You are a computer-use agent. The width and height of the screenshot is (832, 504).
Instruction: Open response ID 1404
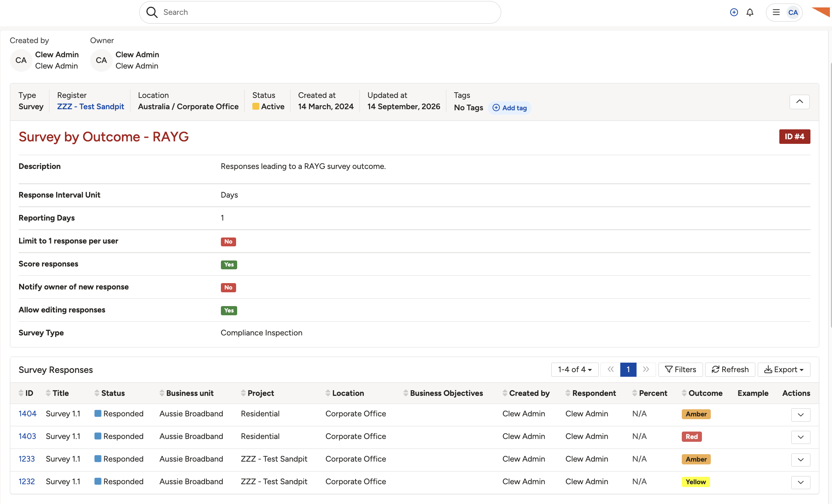click(x=28, y=414)
